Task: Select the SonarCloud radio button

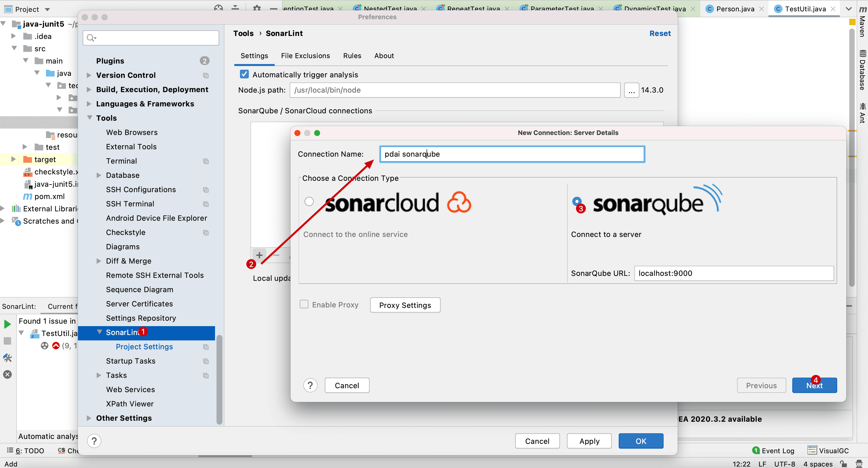Action: [309, 201]
